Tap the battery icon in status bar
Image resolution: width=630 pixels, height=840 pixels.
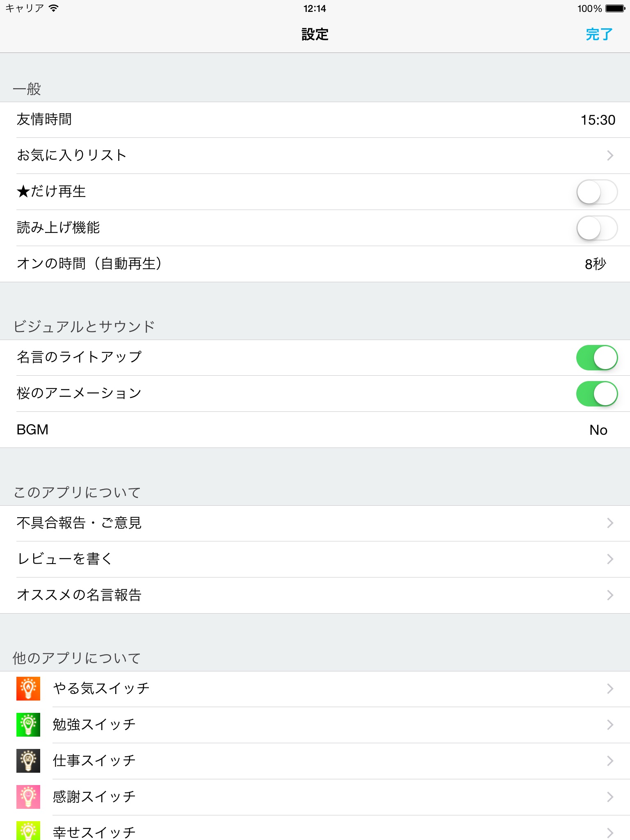[x=615, y=8]
